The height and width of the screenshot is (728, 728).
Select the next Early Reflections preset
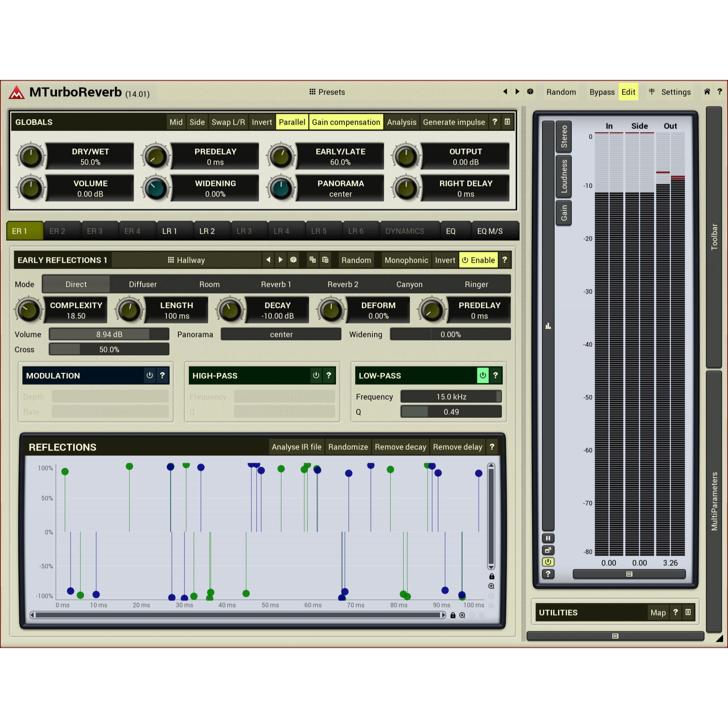[280, 260]
